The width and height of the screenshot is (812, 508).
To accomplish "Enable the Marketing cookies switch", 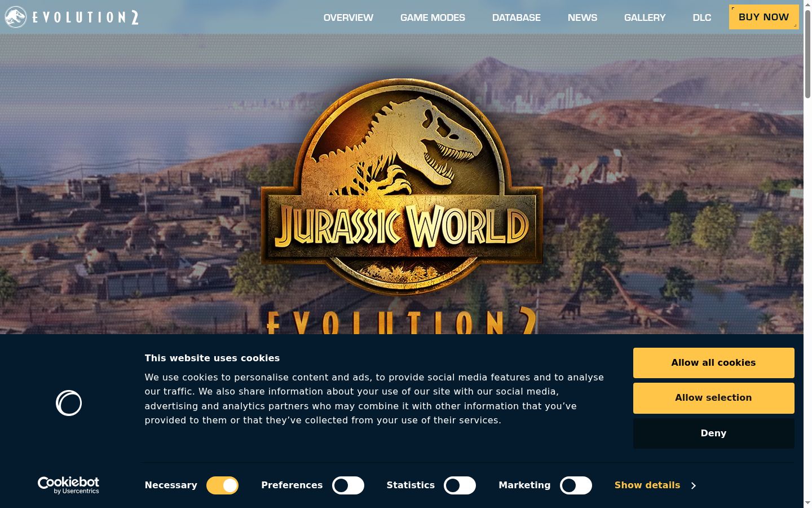I will (576, 485).
